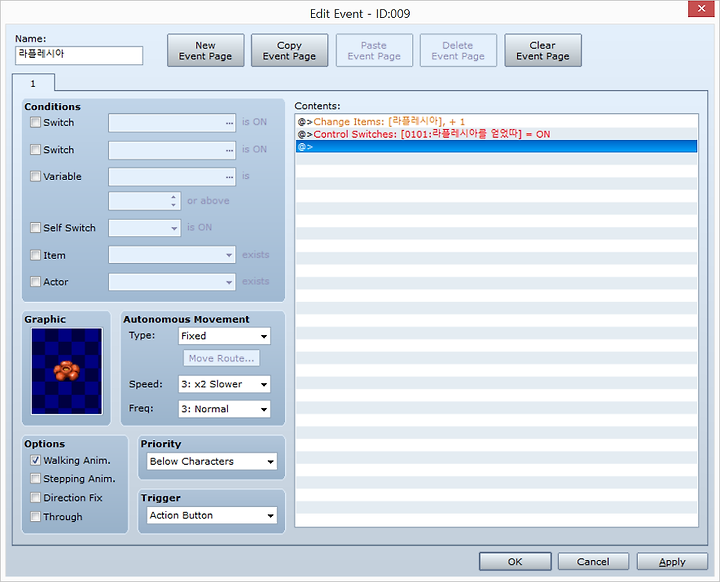Select the Change Items command line

[x=496, y=122]
